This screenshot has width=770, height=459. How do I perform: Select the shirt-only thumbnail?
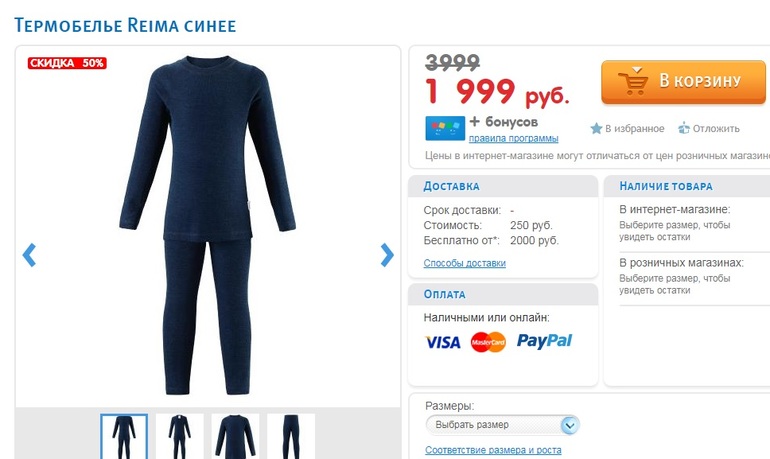coord(235,436)
